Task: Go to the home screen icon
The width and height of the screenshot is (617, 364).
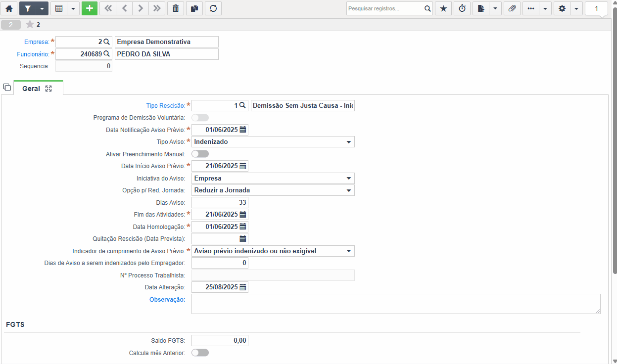Action: [x=8, y=8]
